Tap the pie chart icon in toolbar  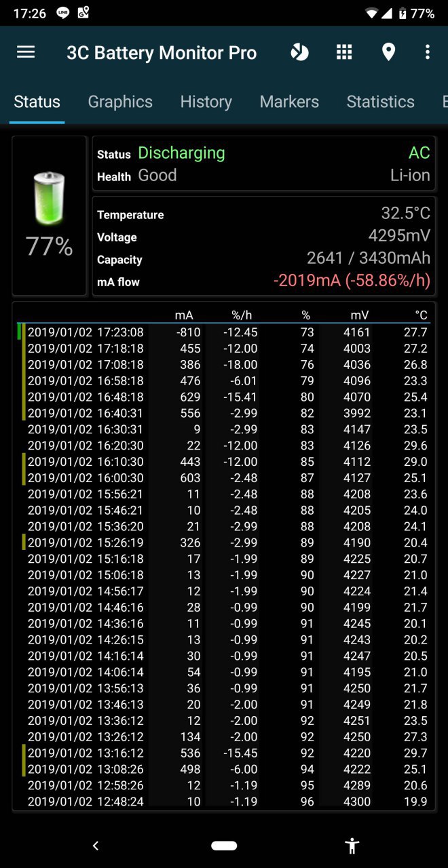click(x=299, y=52)
